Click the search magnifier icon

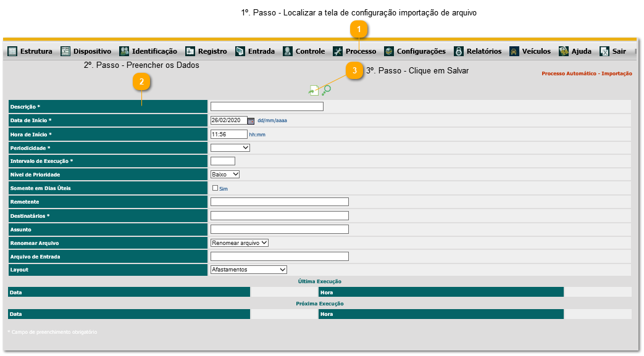coord(326,90)
